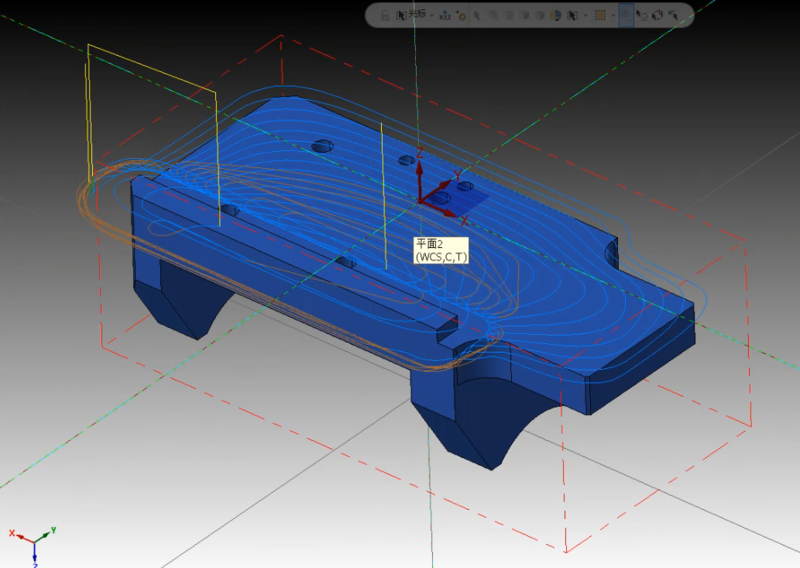This screenshot has width=800, height=568.
Task: Click the cursor selection-mode icon beside the sphere
Action: (571, 15)
